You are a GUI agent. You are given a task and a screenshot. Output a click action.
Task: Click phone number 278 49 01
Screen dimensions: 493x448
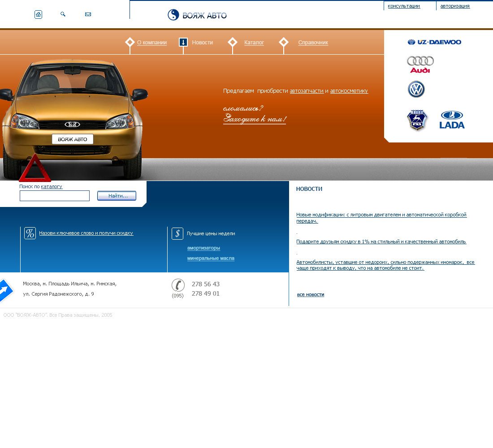pos(206,293)
